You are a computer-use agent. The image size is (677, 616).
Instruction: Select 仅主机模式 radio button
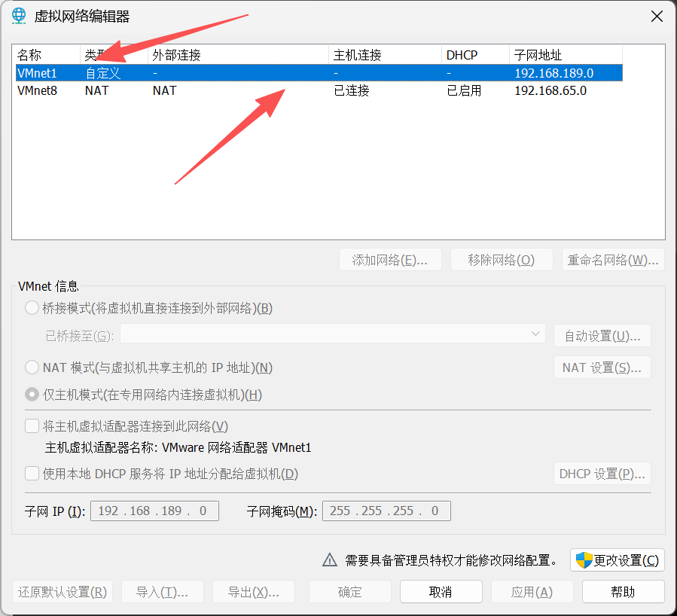tap(32, 395)
